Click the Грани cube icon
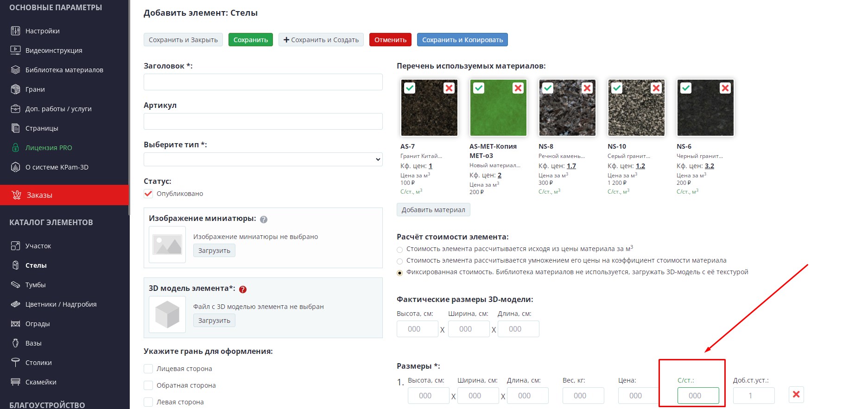Viewport: 868px width, 409px height. [x=15, y=89]
